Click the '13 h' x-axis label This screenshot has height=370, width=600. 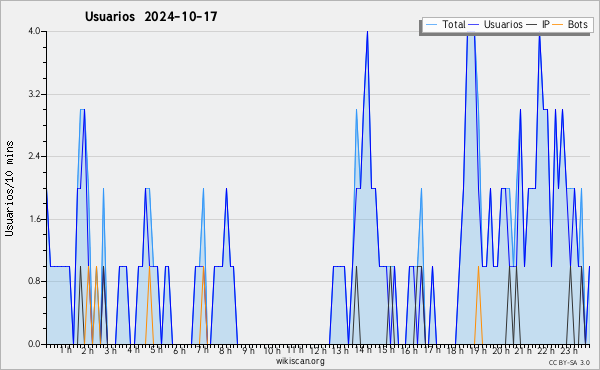coord(340,350)
